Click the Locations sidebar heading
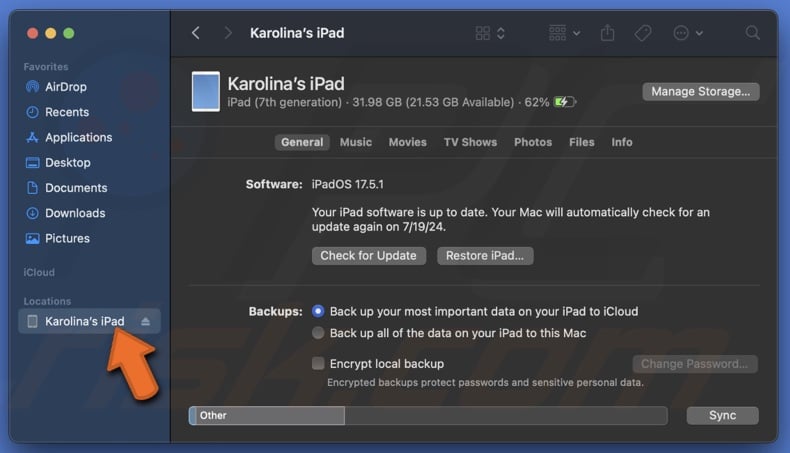790x453 pixels. (47, 301)
